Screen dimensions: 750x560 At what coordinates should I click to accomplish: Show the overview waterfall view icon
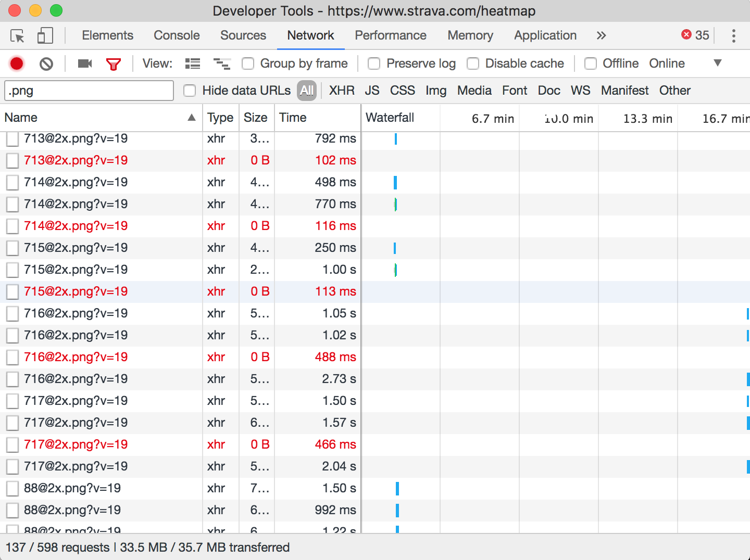222,63
